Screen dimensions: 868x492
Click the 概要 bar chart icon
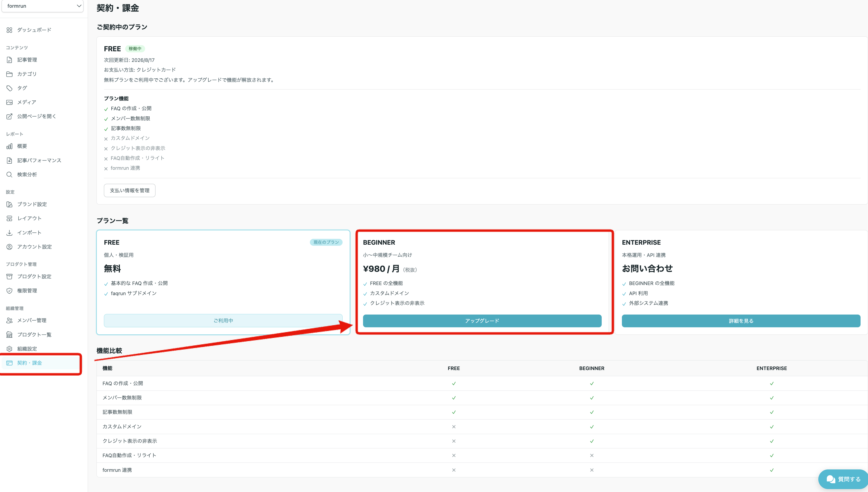click(10, 146)
